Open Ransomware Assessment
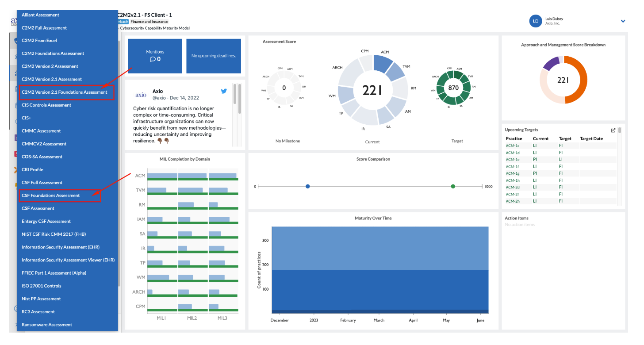This screenshot has height=345, width=644. click(x=47, y=325)
